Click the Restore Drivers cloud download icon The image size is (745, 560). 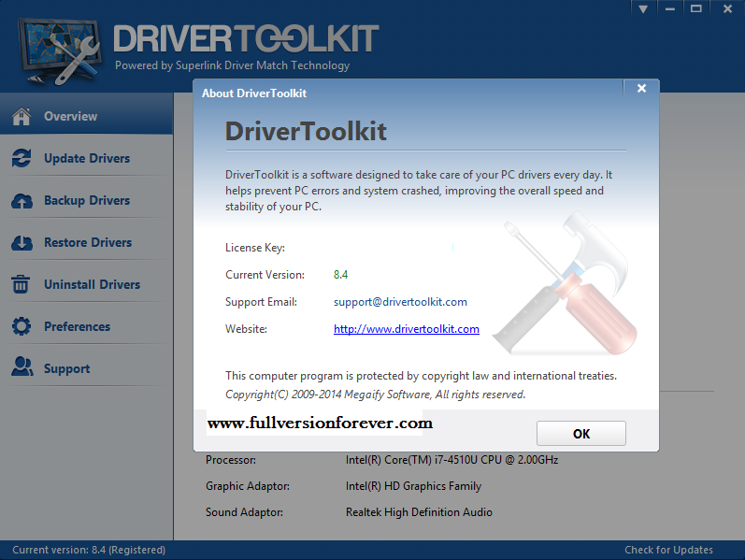click(21, 242)
